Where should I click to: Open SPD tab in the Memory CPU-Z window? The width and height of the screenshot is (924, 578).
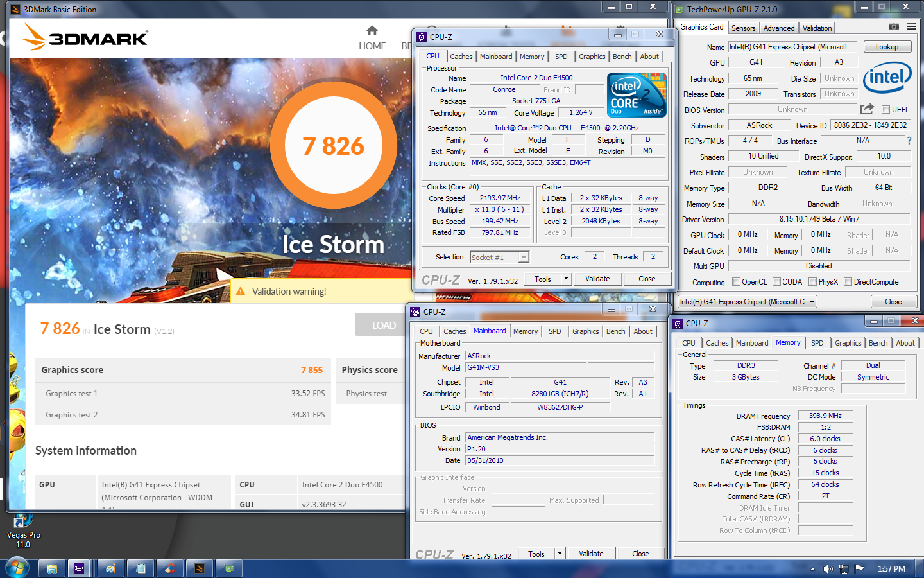pyautogui.click(x=817, y=343)
